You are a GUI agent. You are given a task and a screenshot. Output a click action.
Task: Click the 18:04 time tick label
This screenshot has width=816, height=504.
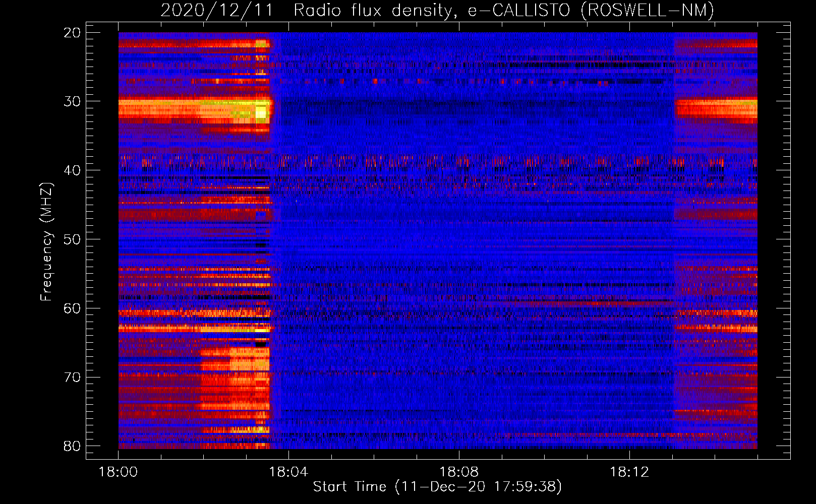288,472
